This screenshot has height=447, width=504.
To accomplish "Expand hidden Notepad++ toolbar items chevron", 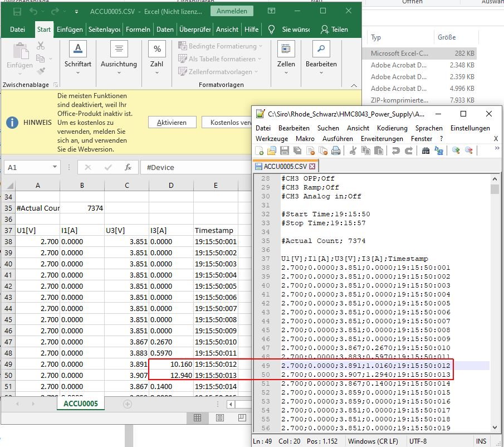I will pyautogui.click(x=497, y=148).
